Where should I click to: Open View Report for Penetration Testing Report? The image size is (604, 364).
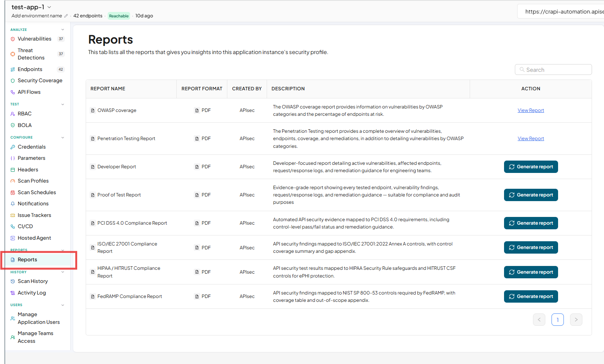pos(531,139)
